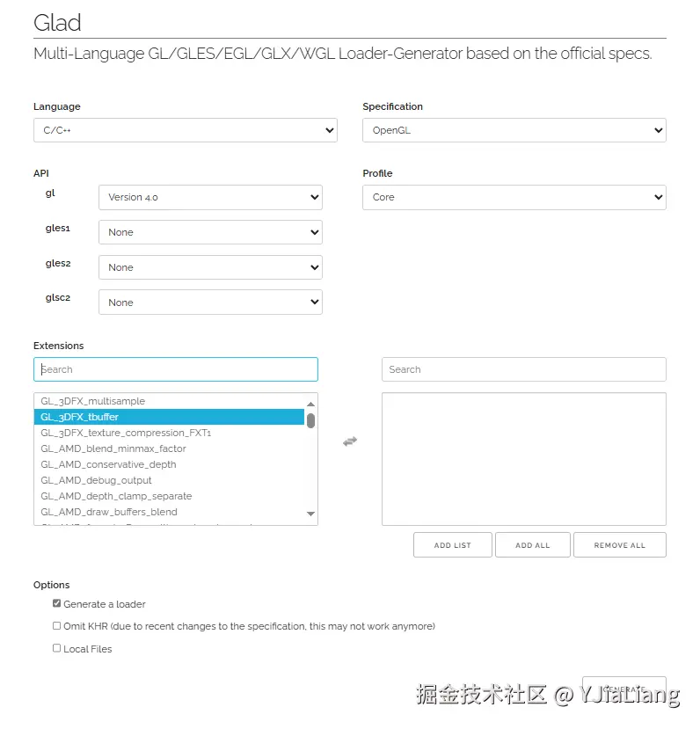
Task: Open the gles2 version dropdown
Action: click(x=210, y=267)
